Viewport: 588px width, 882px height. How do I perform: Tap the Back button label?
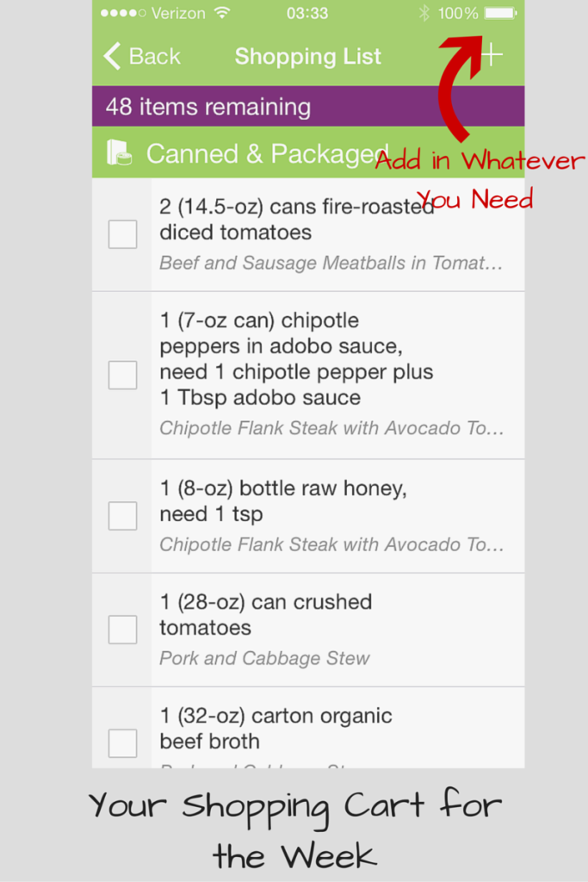(155, 57)
